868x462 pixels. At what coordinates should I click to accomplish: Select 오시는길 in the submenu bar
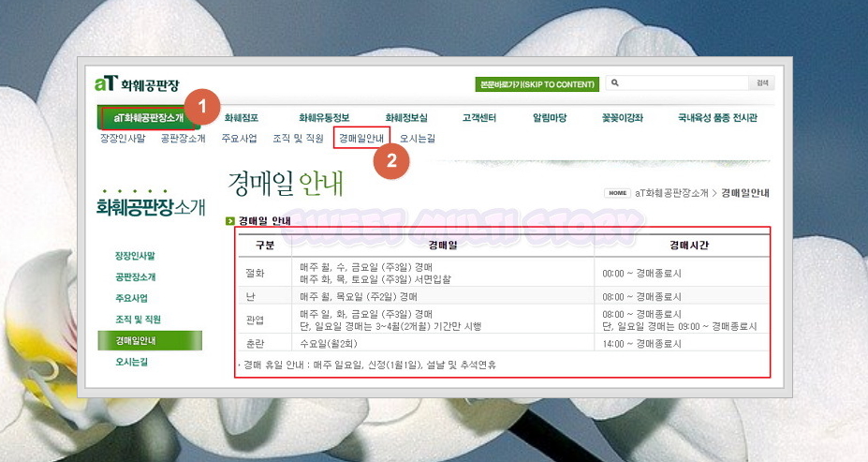418,139
